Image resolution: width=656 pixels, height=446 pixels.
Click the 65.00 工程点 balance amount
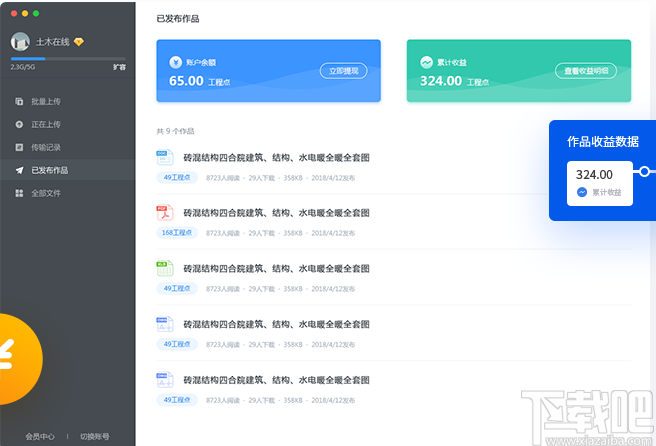(200, 81)
